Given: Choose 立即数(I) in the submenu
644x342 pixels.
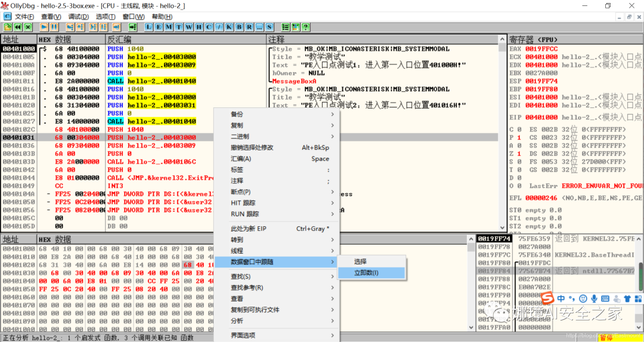Looking at the screenshot, I should click(x=371, y=273).
